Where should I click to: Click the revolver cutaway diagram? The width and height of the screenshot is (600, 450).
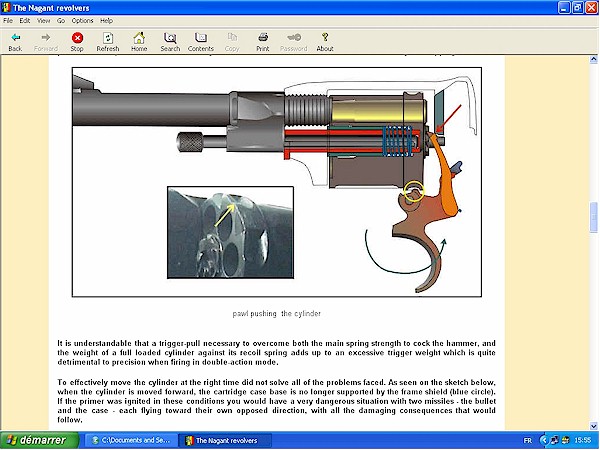click(277, 182)
